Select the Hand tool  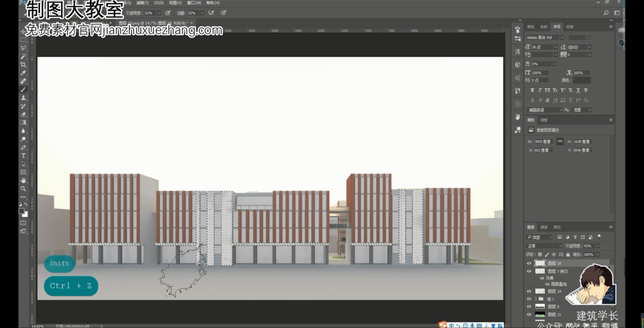23,180
